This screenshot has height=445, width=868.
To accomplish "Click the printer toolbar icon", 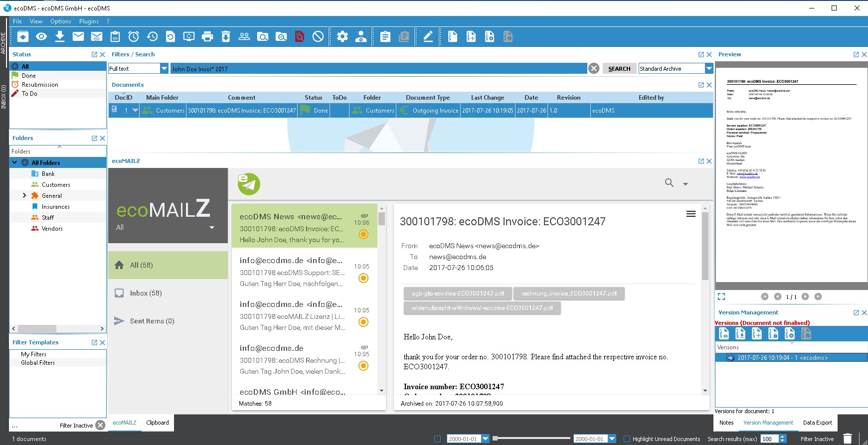I will point(207,36).
